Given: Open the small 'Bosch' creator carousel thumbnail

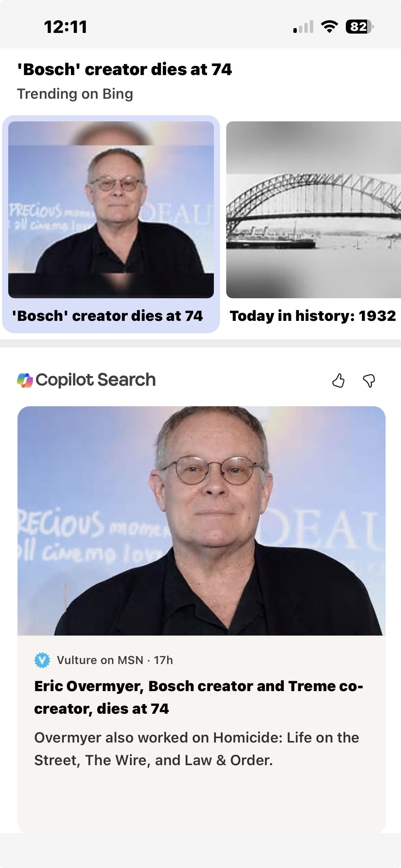Looking at the screenshot, I should [111, 209].
